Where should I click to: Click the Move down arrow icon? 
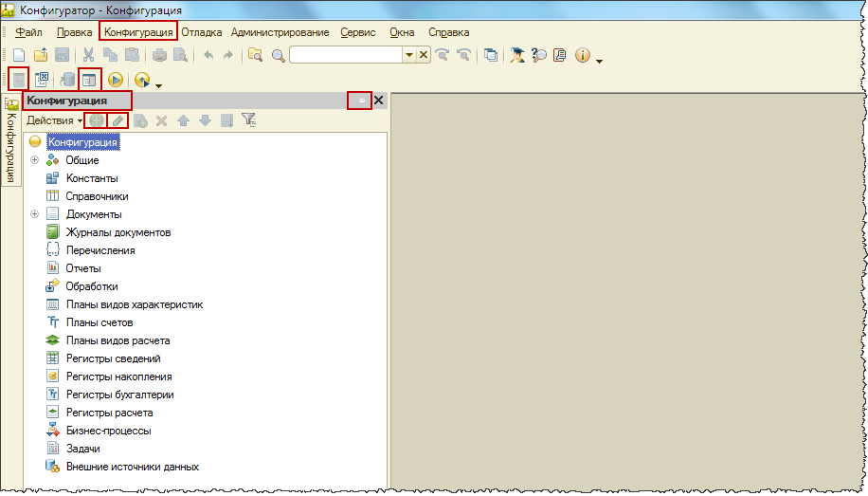[x=205, y=120]
